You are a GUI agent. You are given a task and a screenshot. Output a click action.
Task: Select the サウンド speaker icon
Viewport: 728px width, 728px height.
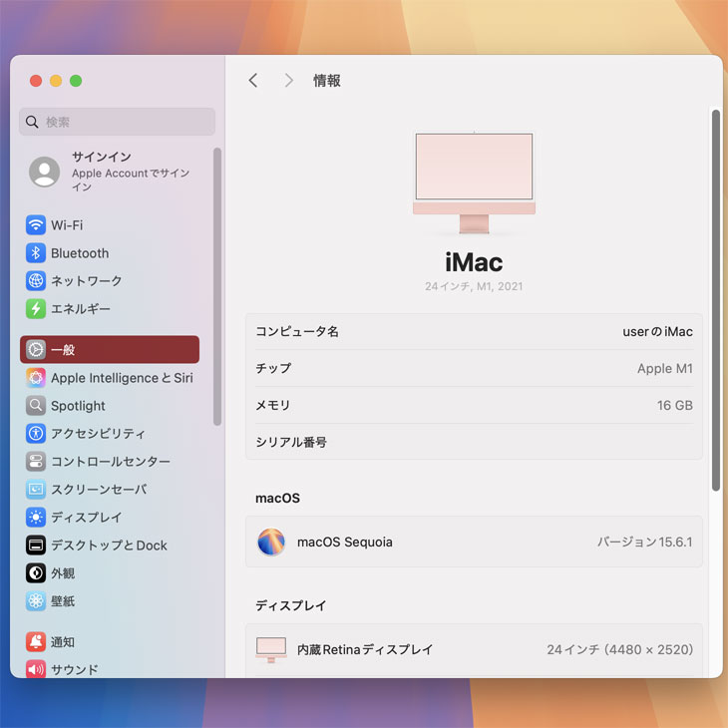pyautogui.click(x=36, y=669)
